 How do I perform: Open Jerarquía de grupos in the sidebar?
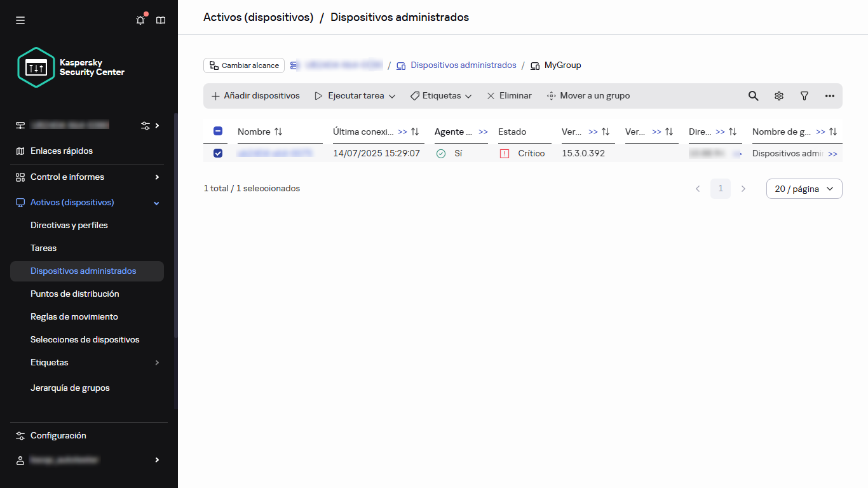coord(70,388)
